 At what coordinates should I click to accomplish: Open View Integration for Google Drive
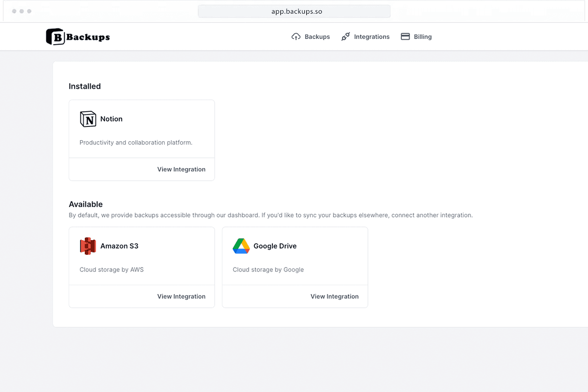pos(334,296)
